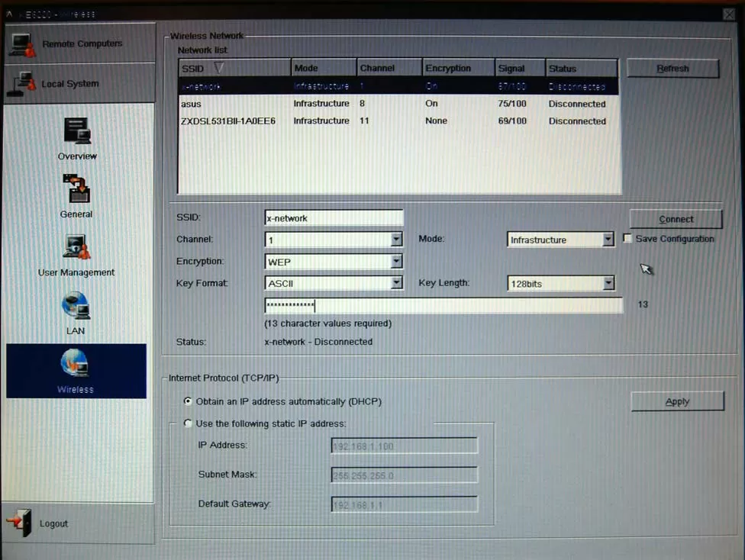Open the Key Length dropdown

(x=608, y=284)
